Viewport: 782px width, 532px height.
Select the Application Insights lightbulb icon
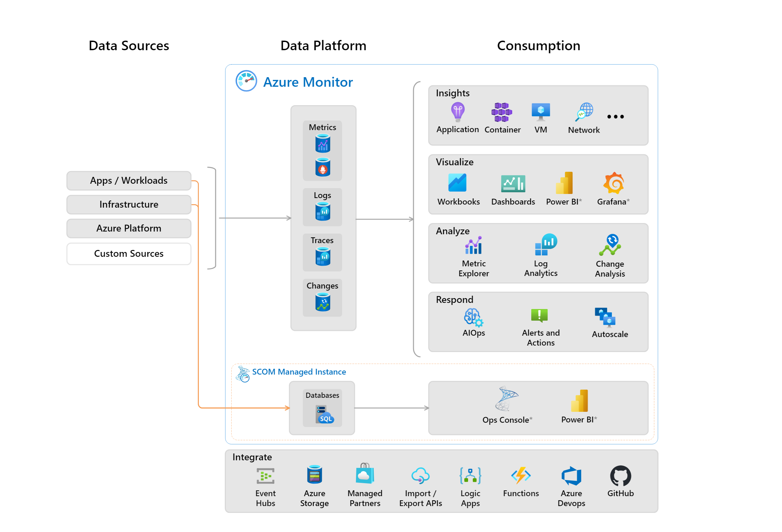(457, 112)
